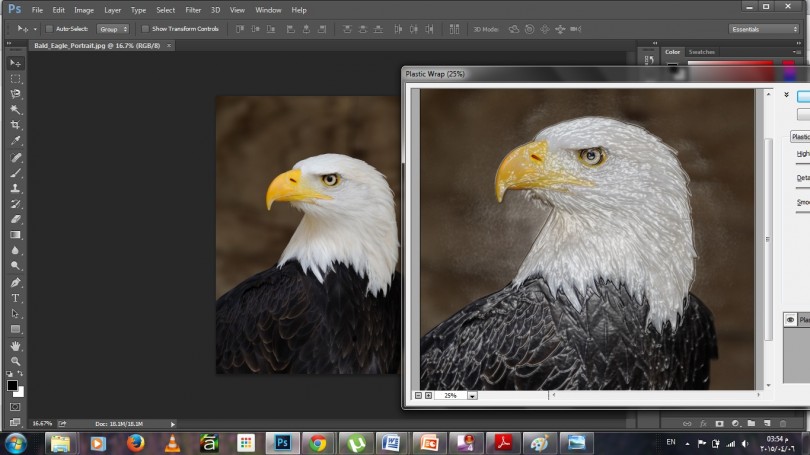
Task: Select the Path Selection tool
Action: tap(15, 314)
